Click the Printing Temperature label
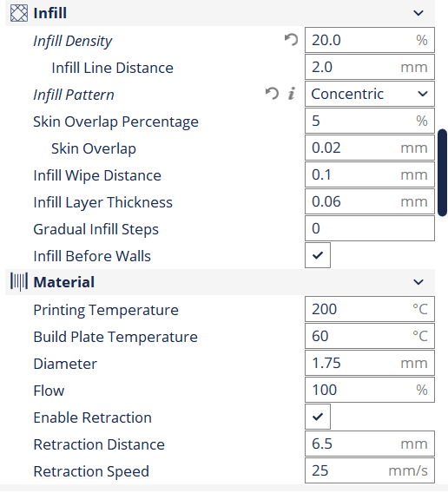This screenshot has height=493, width=448. pyautogui.click(x=106, y=310)
